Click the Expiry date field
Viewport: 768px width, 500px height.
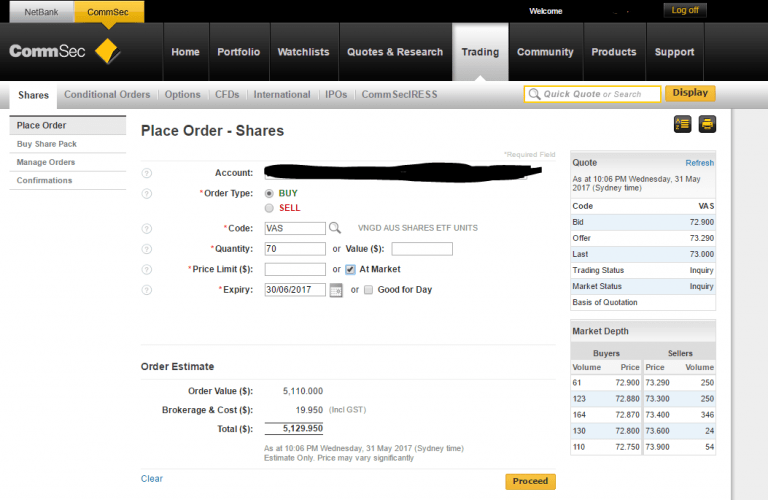point(295,290)
